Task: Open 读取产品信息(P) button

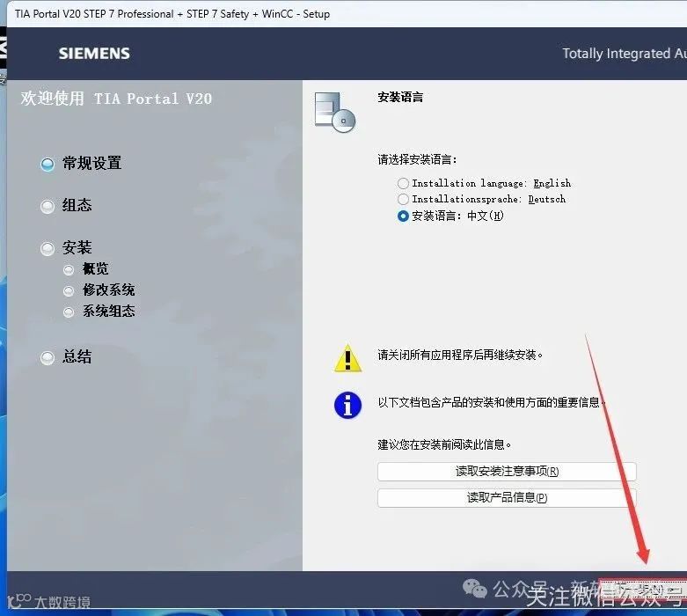Action: pos(507,497)
